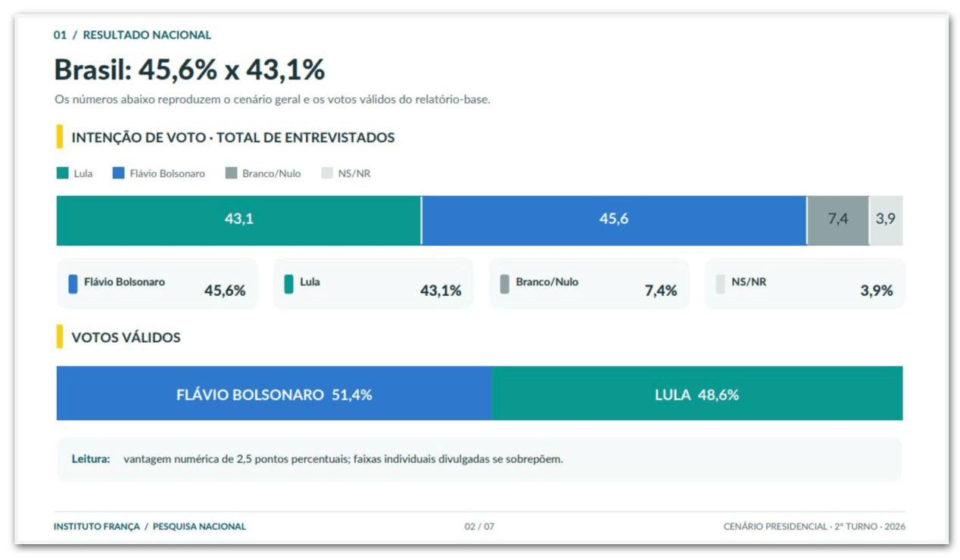The height and width of the screenshot is (560, 960).
Task: Click the '43,1%' value in the Lula card
Action: [x=441, y=291]
